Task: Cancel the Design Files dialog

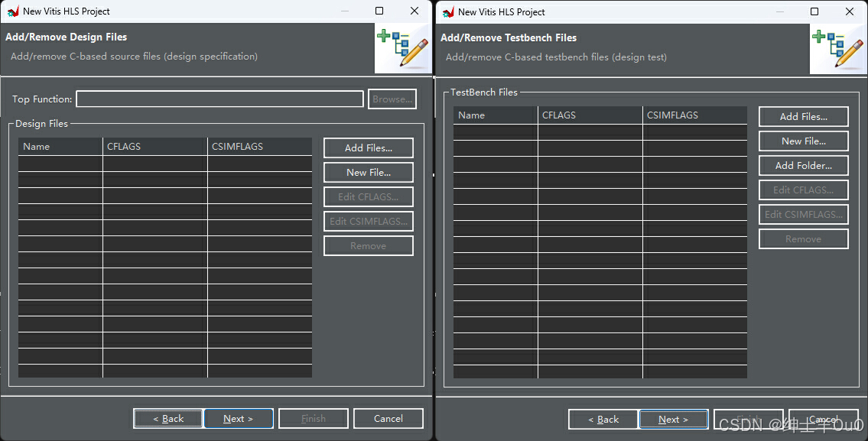Action: (388, 418)
